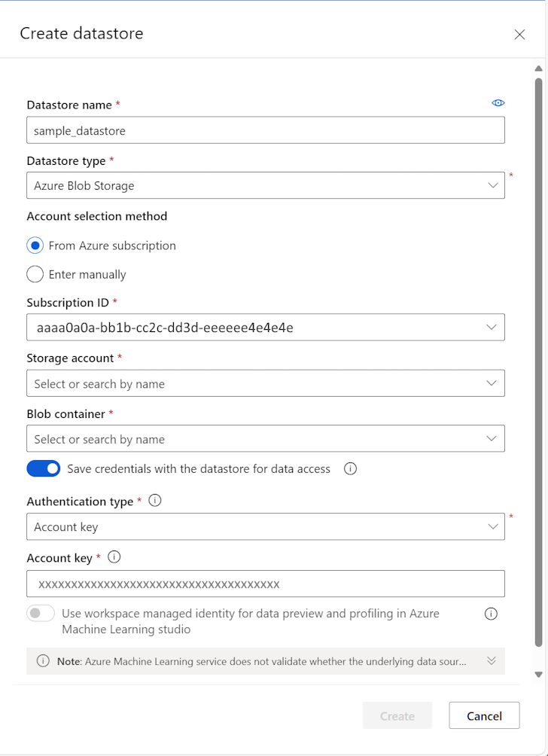Toggle off Save credentials with the datastore
The width and height of the screenshot is (548, 756).
44,468
